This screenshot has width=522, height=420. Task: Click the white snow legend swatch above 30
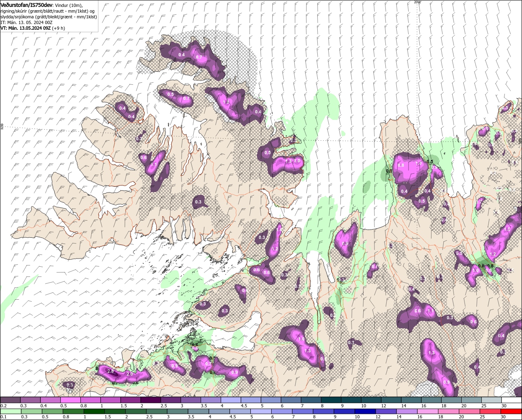(511, 400)
